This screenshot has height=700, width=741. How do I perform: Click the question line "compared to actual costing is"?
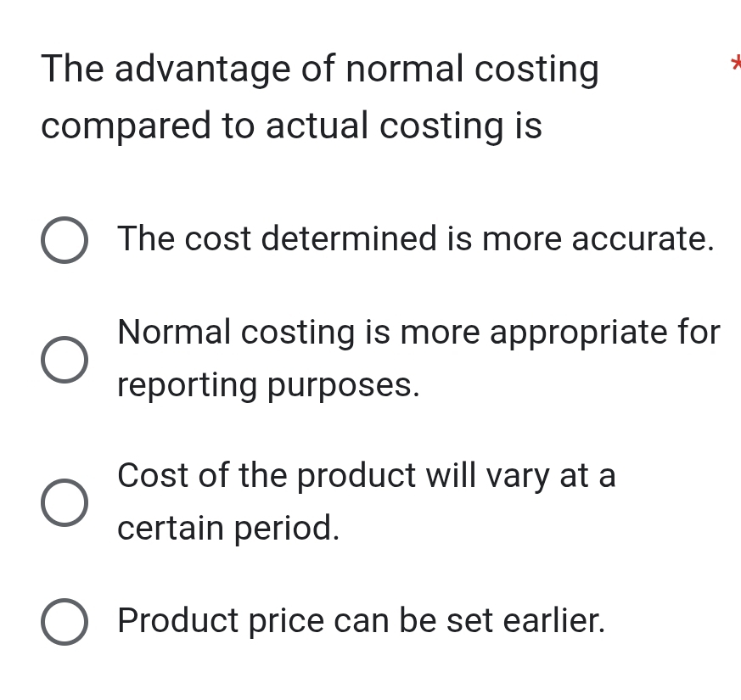291,126
